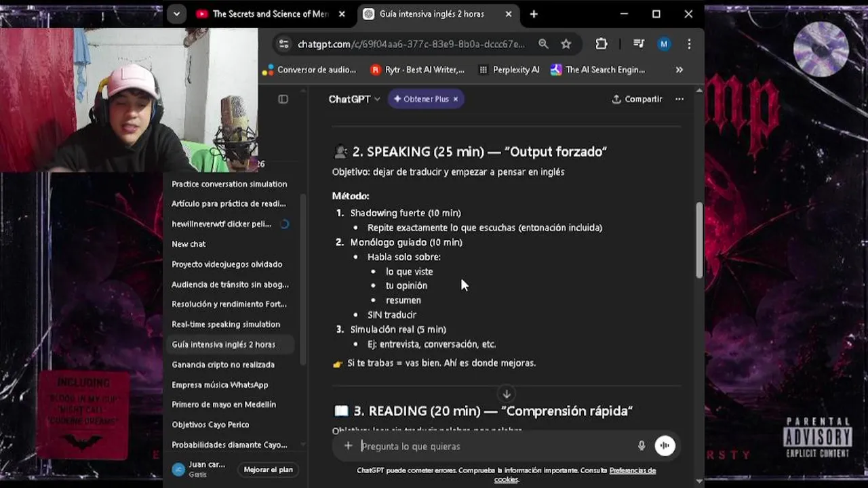Open the tab search dropdown arrow
The image size is (868, 488).
176,14
